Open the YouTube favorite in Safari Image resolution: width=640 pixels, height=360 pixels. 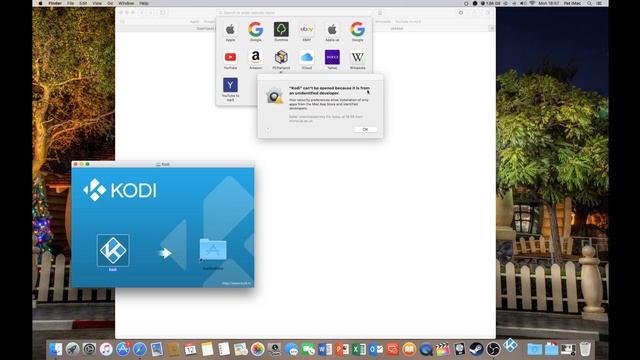(x=230, y=58)
